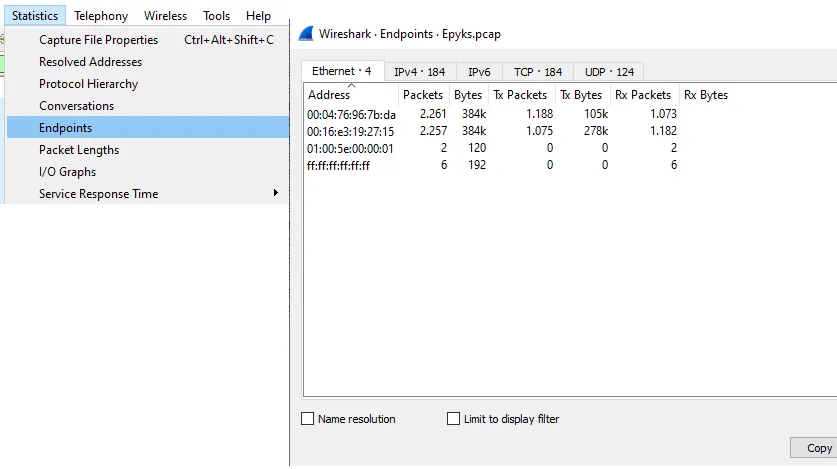Click Packets value 2.261

(433, 114)
